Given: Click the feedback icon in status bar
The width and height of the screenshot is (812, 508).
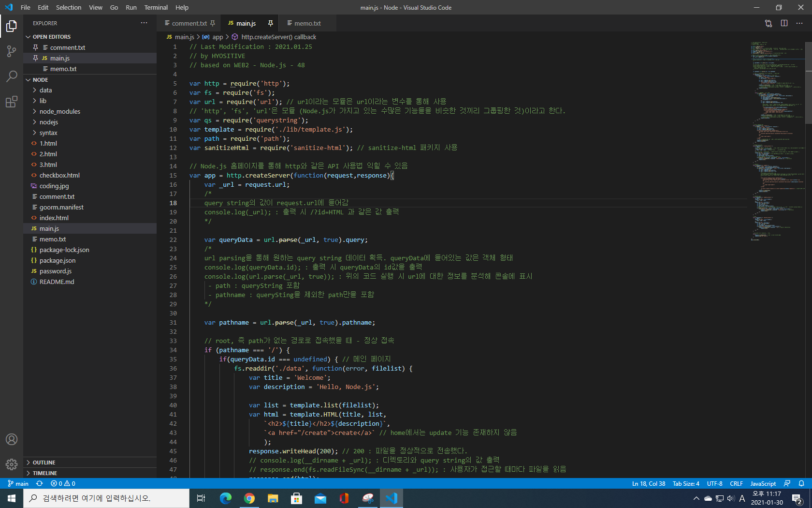Looking at the screenshot, I should point(787,483).
